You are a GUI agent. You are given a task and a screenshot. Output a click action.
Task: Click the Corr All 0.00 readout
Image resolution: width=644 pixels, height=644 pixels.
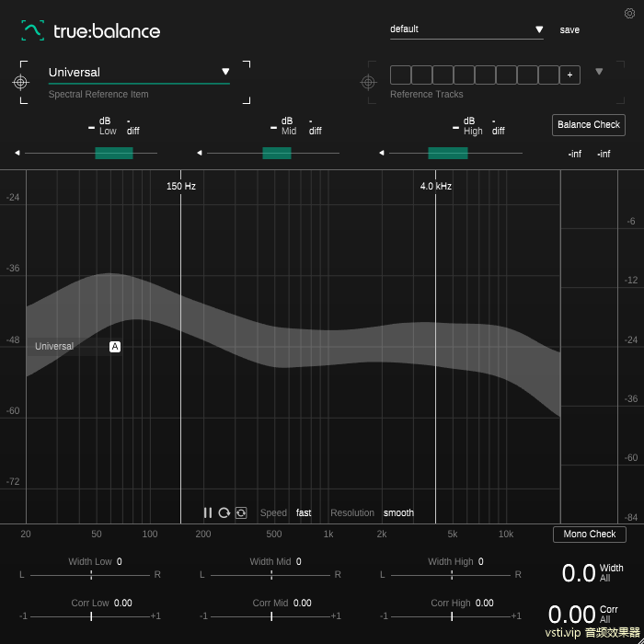(571, 615)
